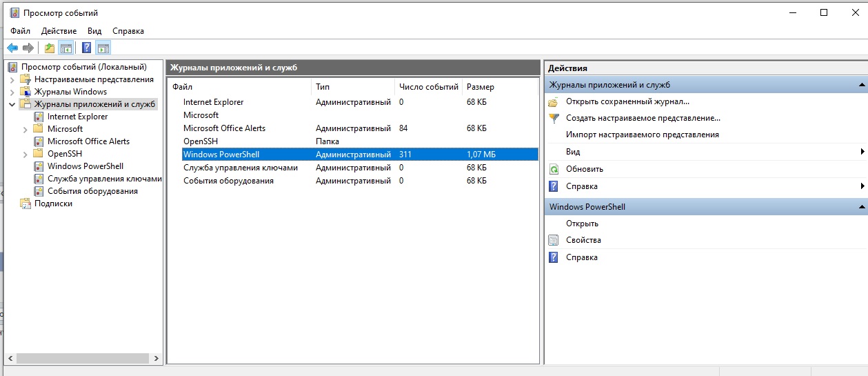Expand the Журналы Windows tree node
This screenshot has width=868, height=376.
[x=12, y=92]
